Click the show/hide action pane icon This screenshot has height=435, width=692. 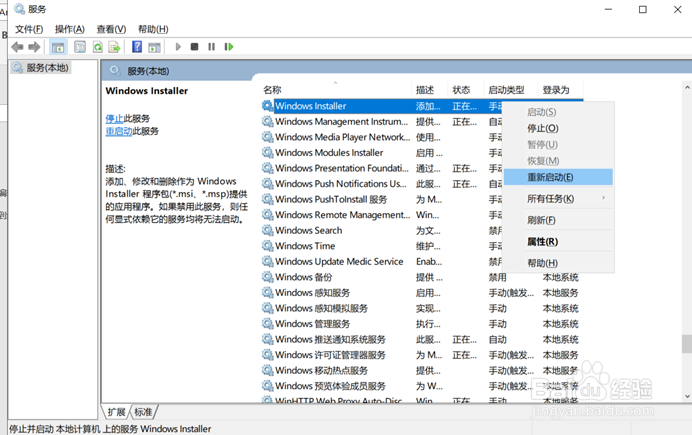154,47
